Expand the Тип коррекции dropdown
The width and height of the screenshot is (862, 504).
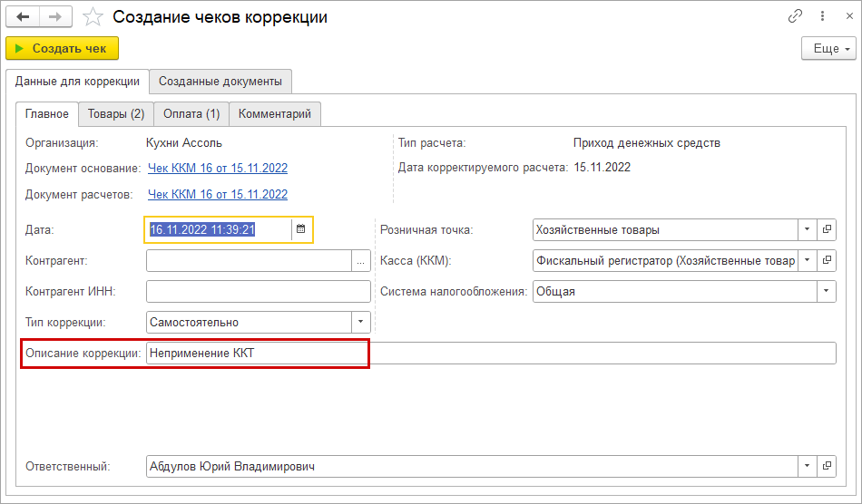[x=361, y=322]
